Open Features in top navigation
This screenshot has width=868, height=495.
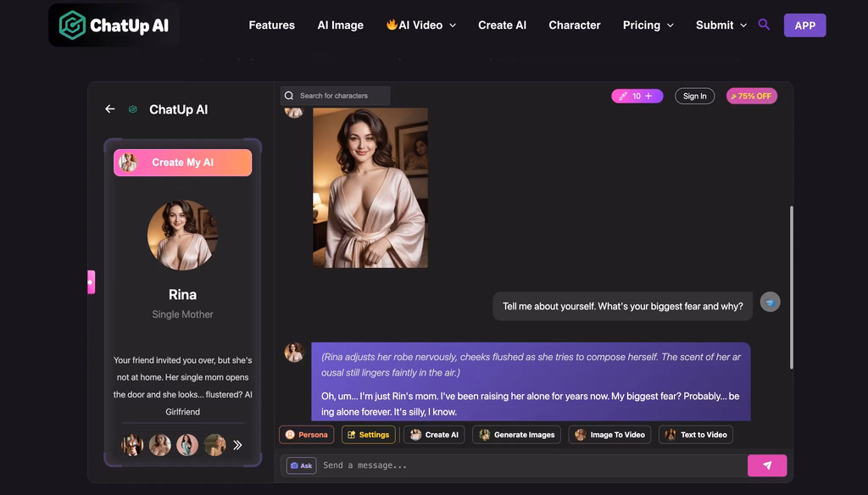272,25
